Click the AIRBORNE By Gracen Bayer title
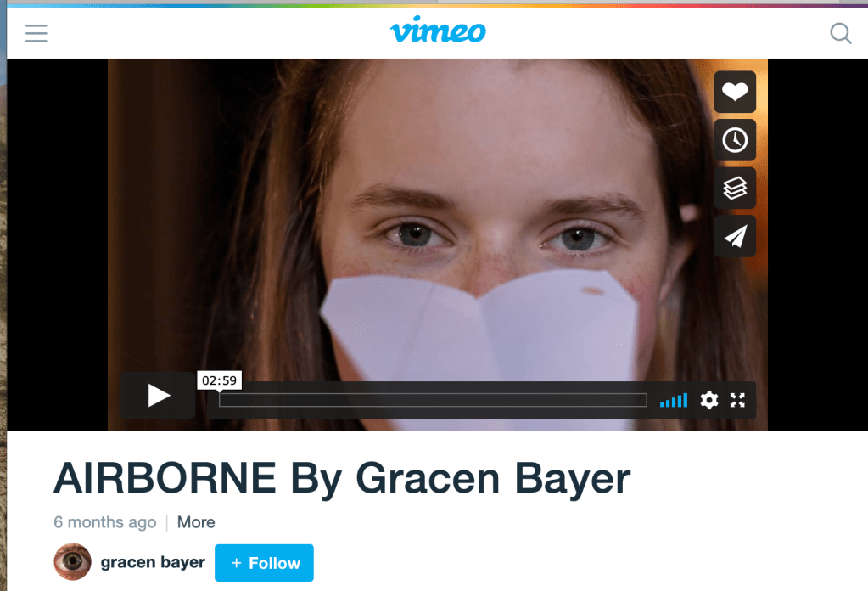The height and width of the screenshot is (591, 868). pyautogui.click(x=342, y=479)
